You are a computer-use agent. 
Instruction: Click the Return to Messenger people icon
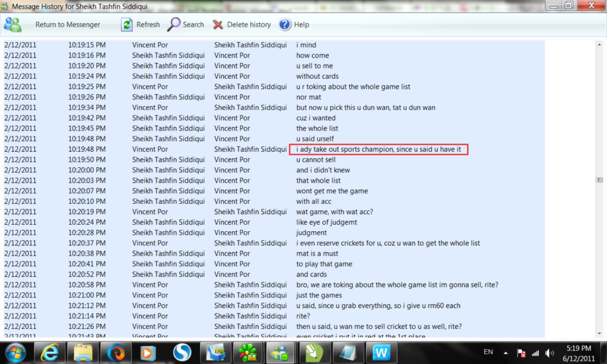(x=12, y=24)
